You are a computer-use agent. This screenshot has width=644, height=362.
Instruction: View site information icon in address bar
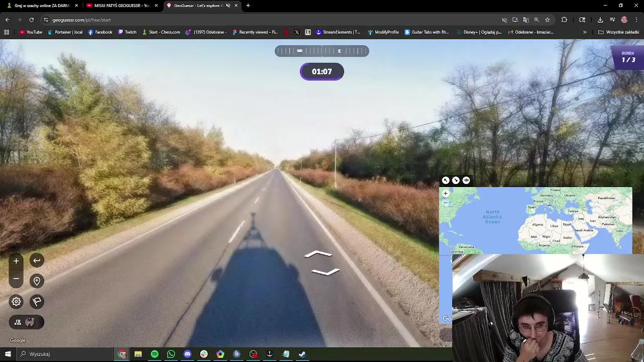click(46, 20)
